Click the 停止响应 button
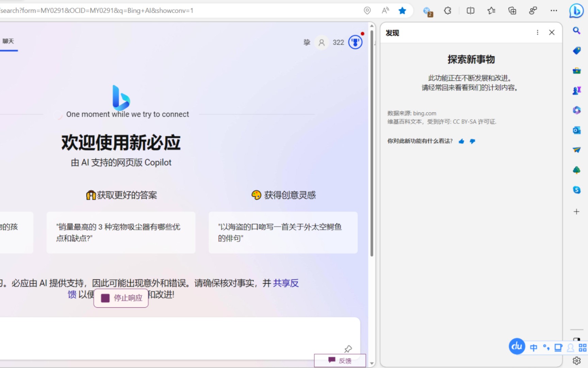Image resolution: width=588 pixels, height=368 pixels. point(121,298)
